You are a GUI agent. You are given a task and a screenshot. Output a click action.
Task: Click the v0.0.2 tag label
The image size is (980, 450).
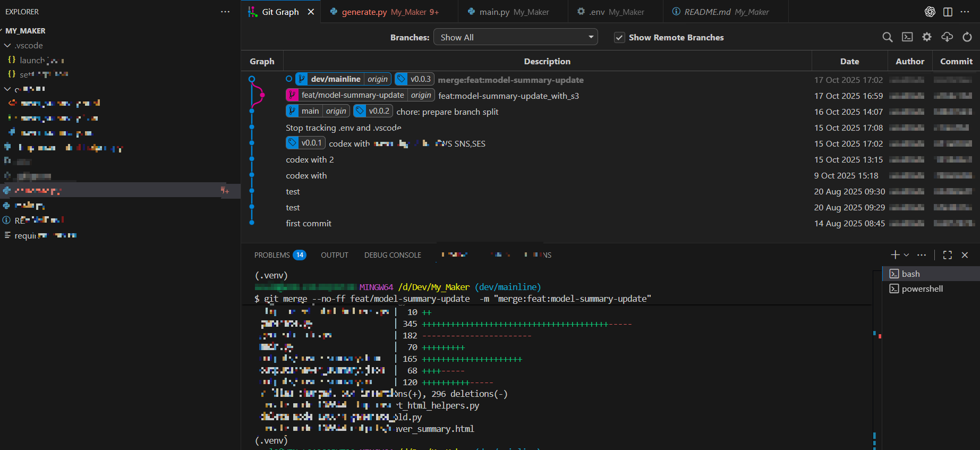[x=373, y=111]
